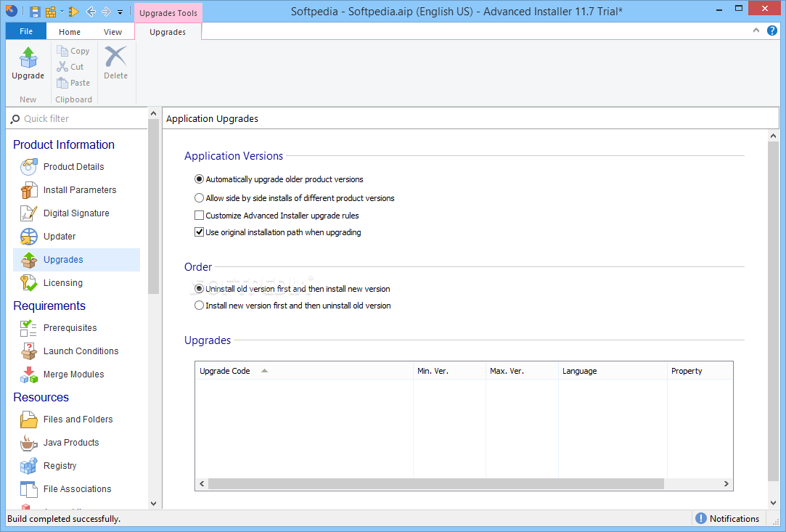The width and height of the screenshot is (786, 532).
Task: Open the Build options dropdown arrow
Action: [62, 12]
